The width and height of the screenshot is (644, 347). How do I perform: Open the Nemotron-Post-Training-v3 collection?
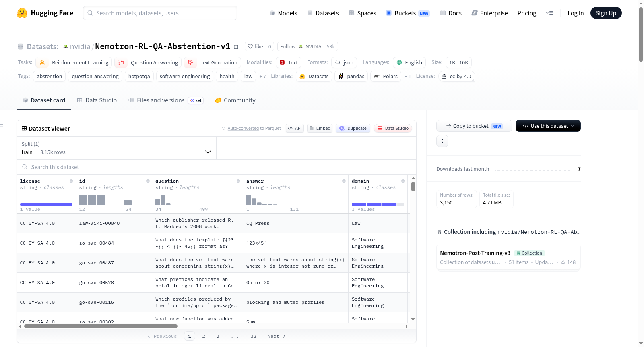click(508, 257)
